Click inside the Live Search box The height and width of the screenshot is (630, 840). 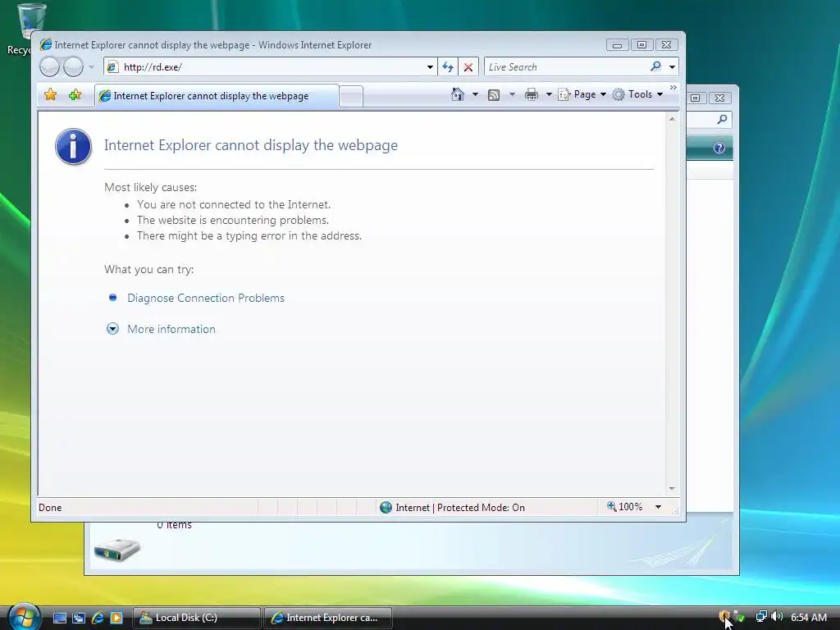pos(565,67)
